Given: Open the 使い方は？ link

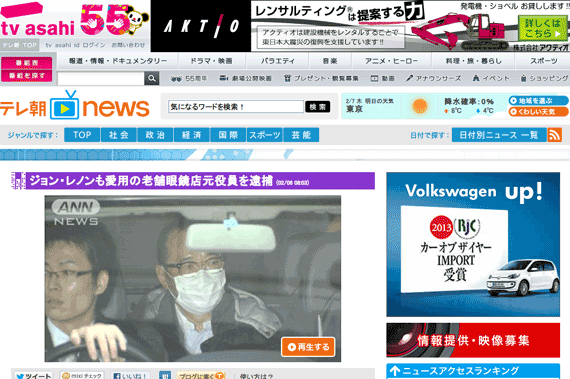Looking at the screenshot, I should (256, 376).
